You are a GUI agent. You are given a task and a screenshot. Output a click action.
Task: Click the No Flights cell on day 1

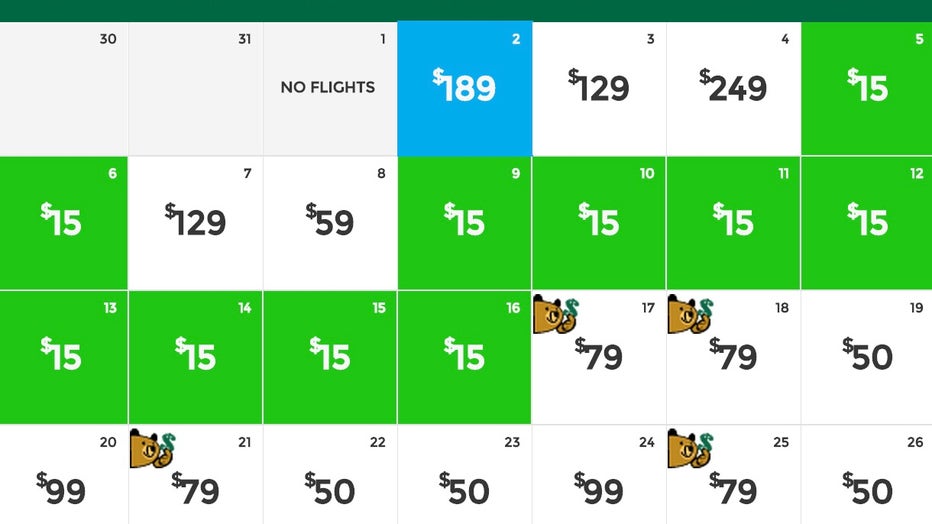pyautogui.click(x=330, y=89)
